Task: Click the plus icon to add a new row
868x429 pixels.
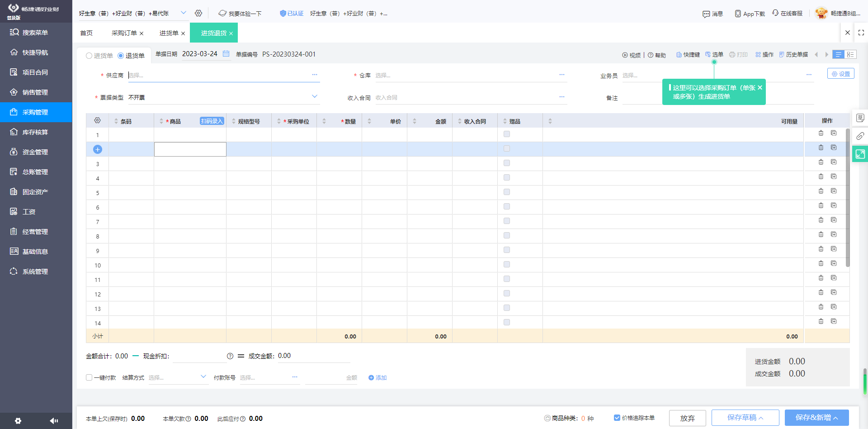Action: click(x=97, y=149)
